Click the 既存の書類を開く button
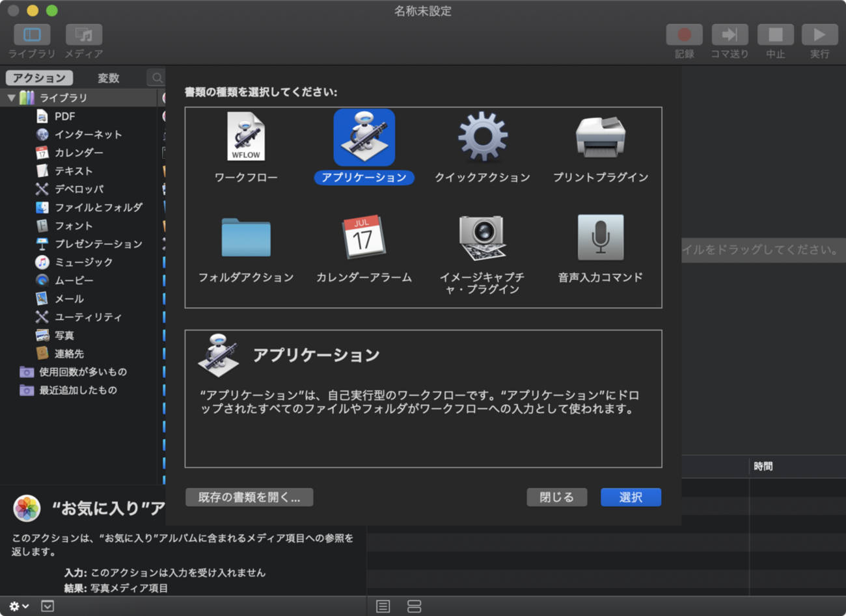846x616 pixels. point(249,497)
